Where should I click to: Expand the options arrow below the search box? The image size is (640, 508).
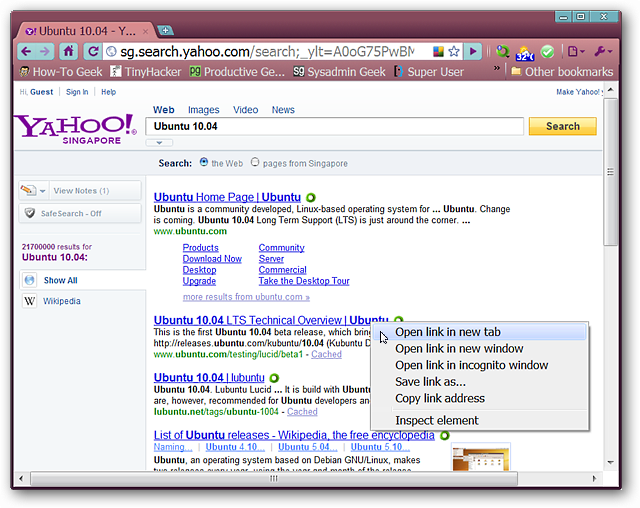click(159, 142)
